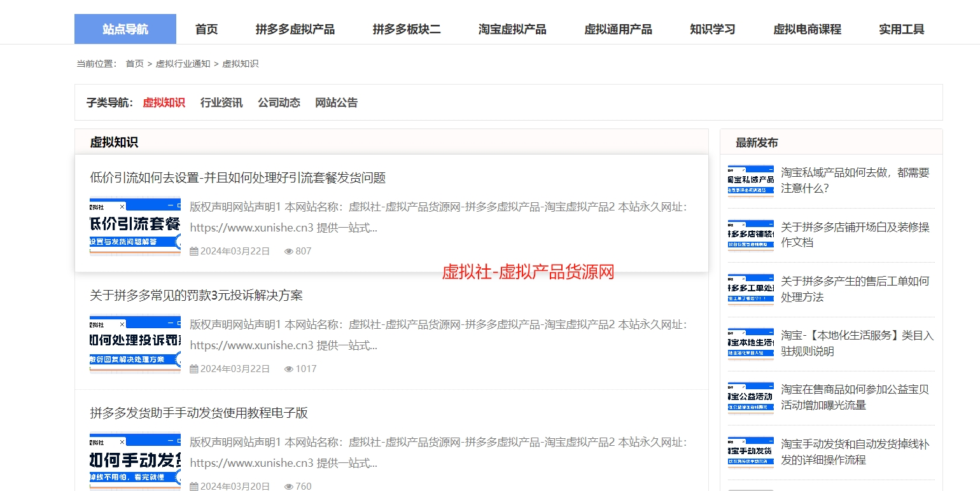Open the 拼多多虚拟产品 navigation section

coord(295,29)
